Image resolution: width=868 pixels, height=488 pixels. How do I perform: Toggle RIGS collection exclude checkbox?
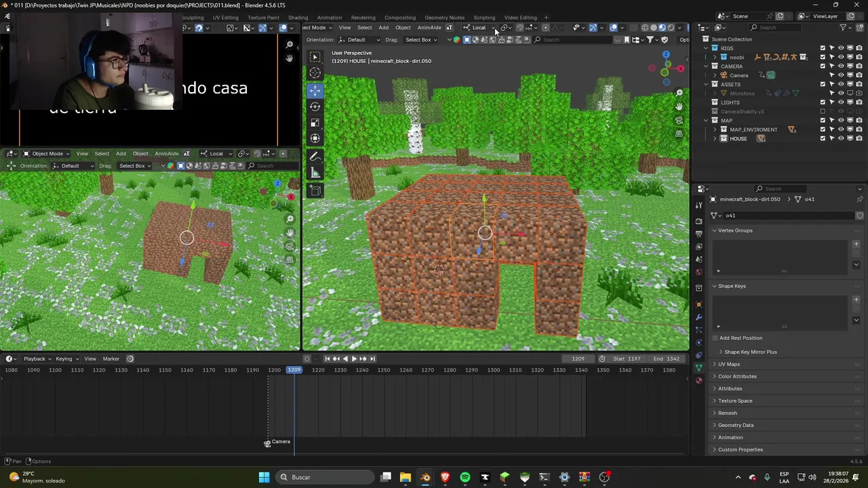[x=823, y=48]
